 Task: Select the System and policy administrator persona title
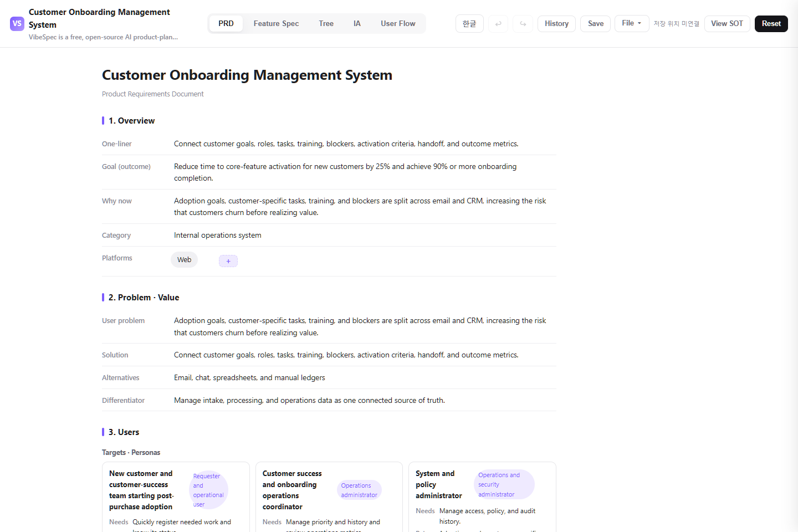[x=439, y=485]
